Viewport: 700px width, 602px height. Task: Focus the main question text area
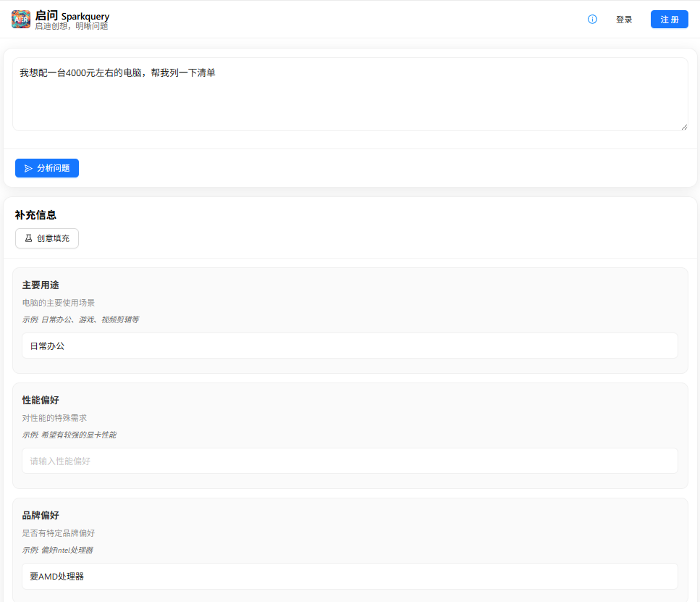[350, 94]
